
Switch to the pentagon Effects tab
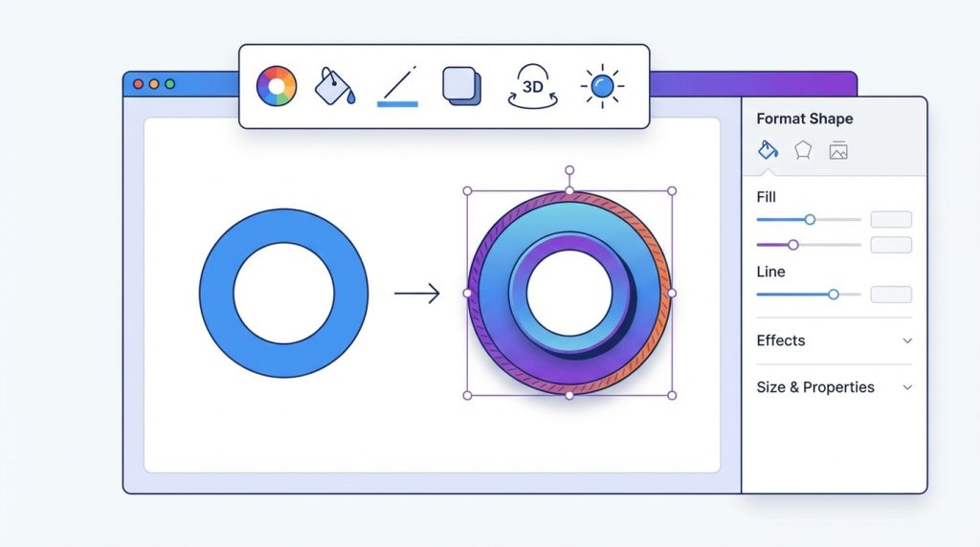click(803, 150)
